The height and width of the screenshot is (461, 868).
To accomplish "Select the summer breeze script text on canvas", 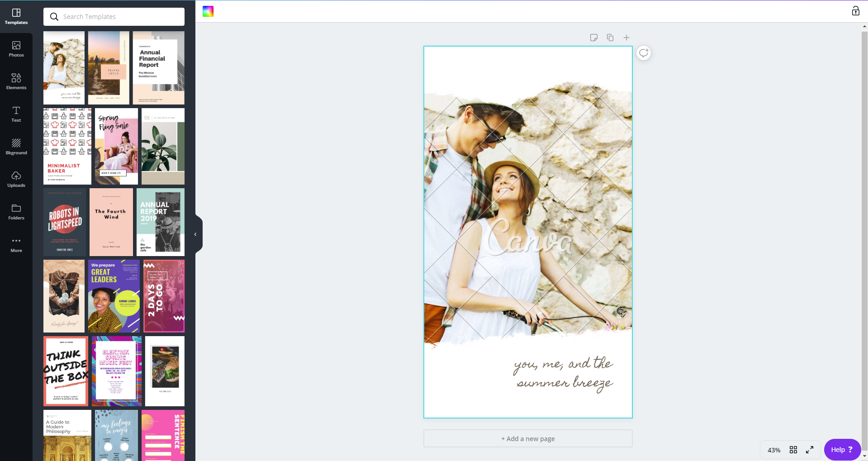I will click(x=564, y=375).
